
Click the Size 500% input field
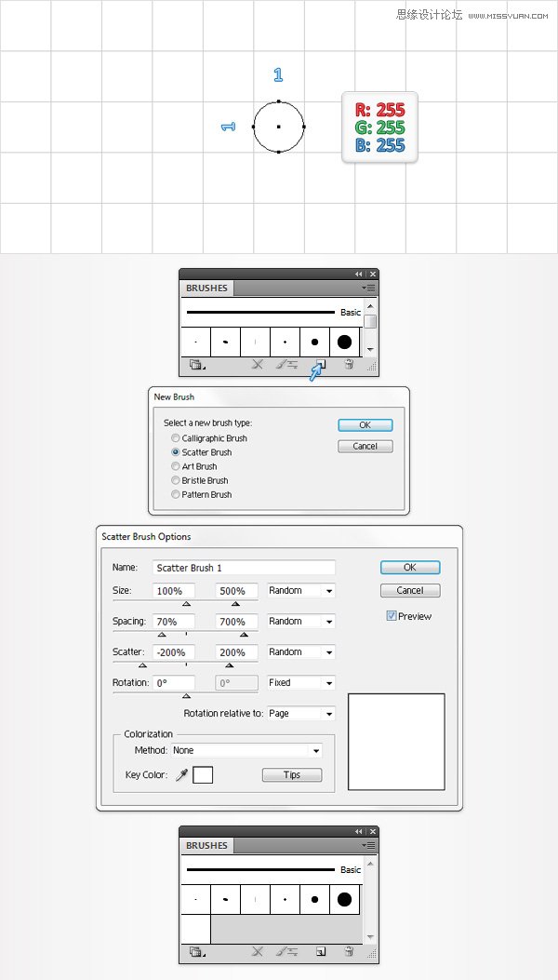(x=237, y=591)
